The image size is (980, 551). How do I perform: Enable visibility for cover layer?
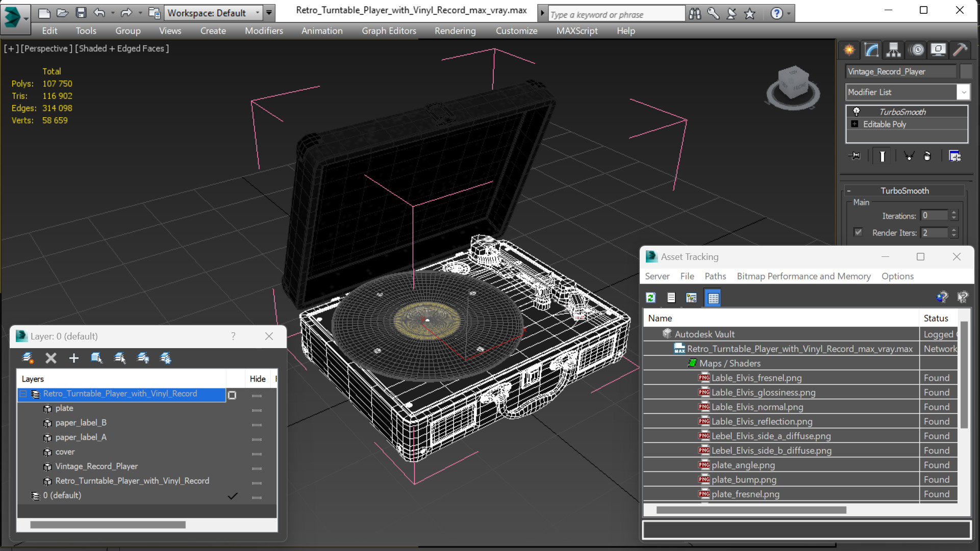pos(257,452)
